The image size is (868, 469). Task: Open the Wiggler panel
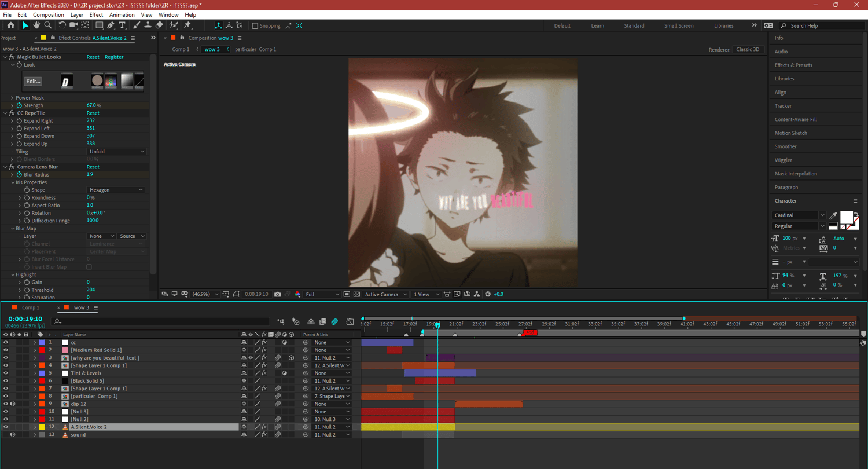click(784, 160)
